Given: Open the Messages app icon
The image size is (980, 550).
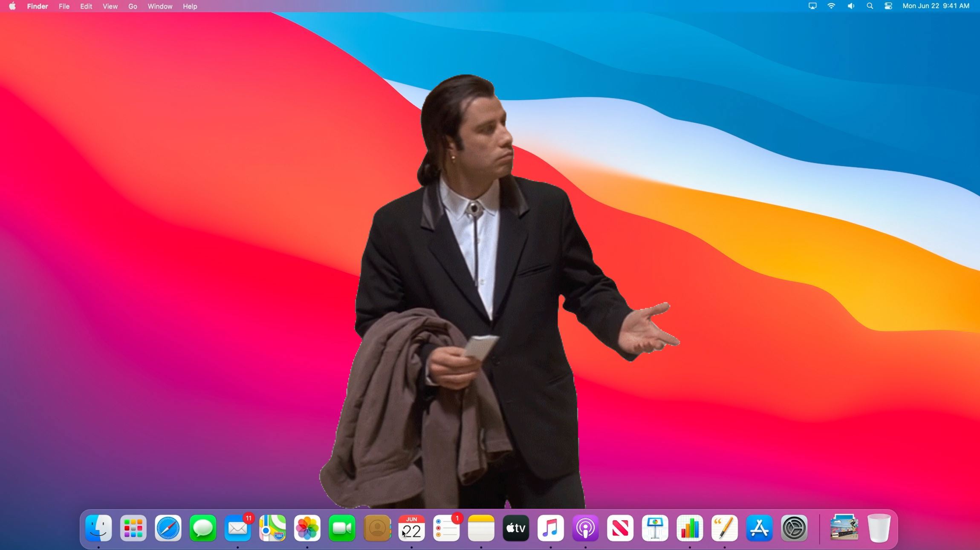Looking at the screenshot, I should click(203, 528).
